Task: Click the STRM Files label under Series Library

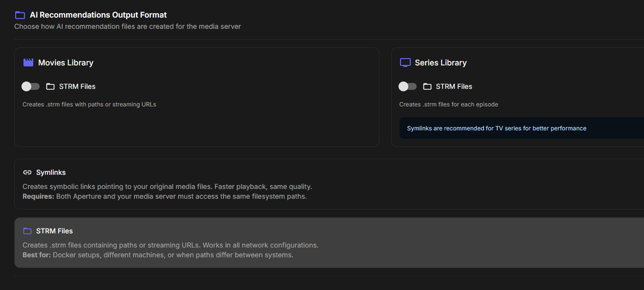Action: pos(454,86)
